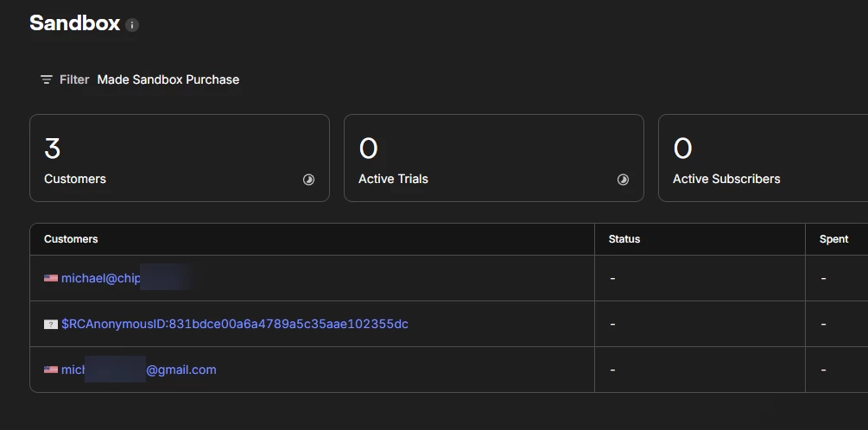Click the info icon next to Sandbox
This screenshot has width=868, height=430.
click(132, 25)
